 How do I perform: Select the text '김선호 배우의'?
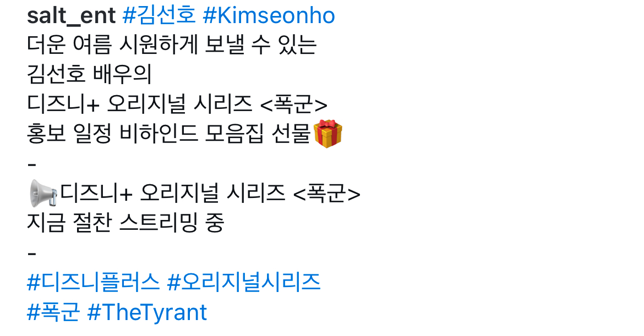coord(89,74)
